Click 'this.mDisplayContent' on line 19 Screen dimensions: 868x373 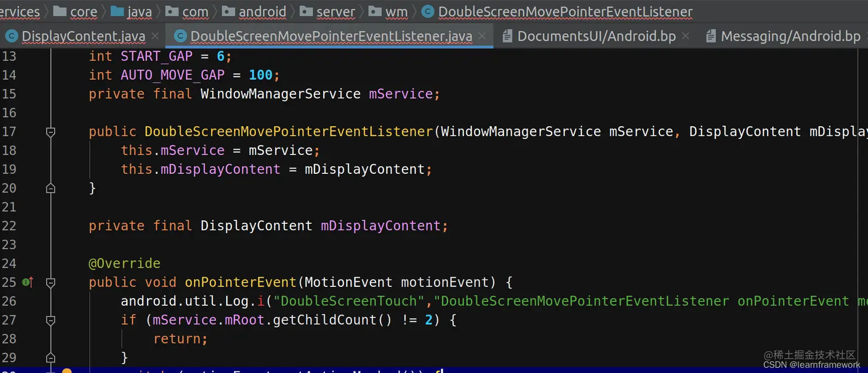click(200, 169)
